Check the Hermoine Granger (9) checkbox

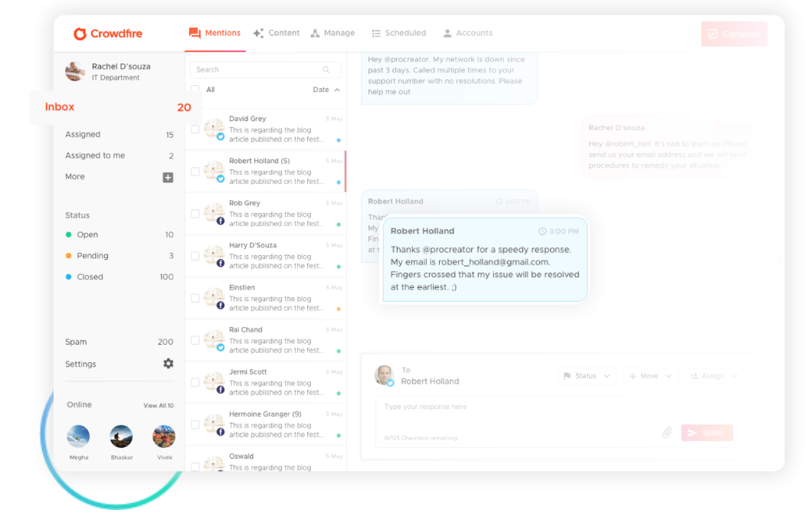[195, 425]
